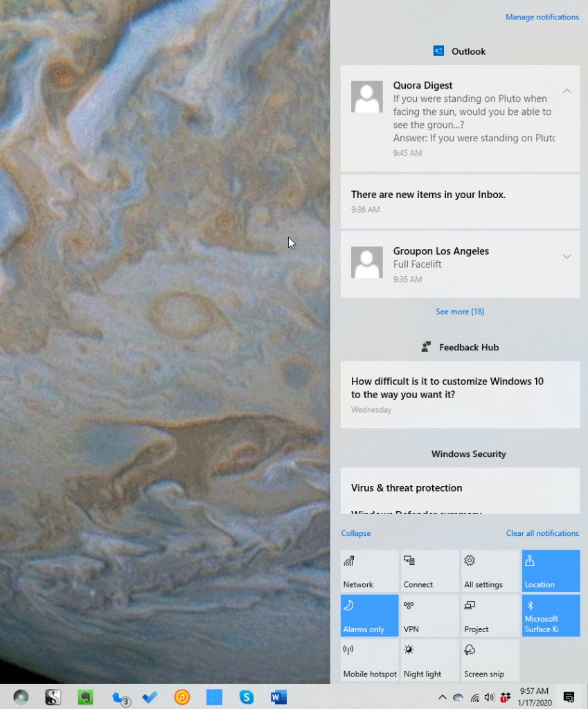Open Microsoft Word from the taskbar
The height and width of the screenshot is (709, 588).
(x=278, y=697)
